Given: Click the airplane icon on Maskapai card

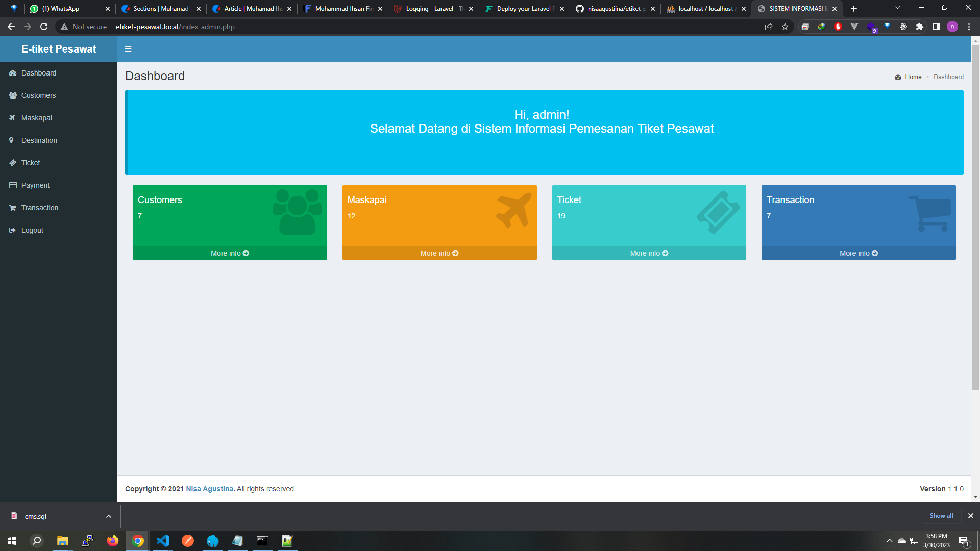Looking at the screenshot, I should click(513, 210).
